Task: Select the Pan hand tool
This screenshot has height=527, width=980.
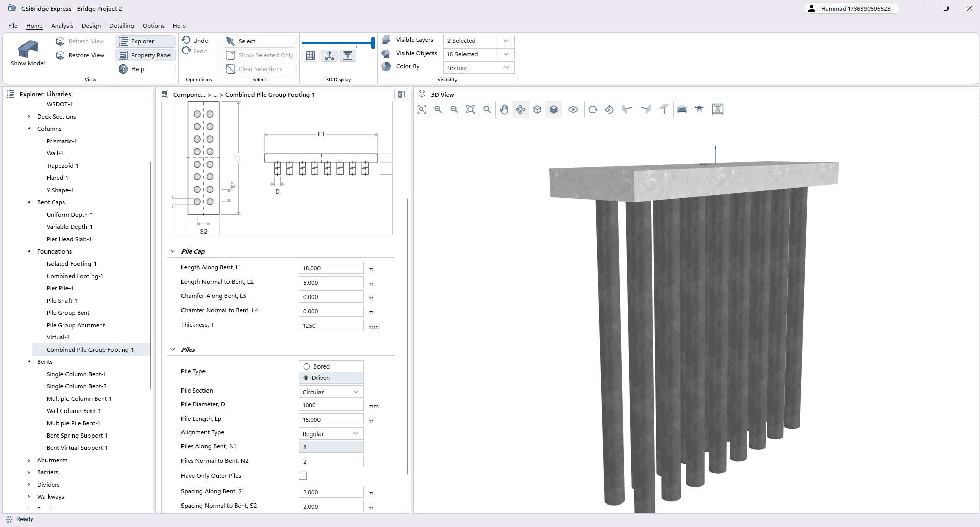Action: click(x=504, y=109)
